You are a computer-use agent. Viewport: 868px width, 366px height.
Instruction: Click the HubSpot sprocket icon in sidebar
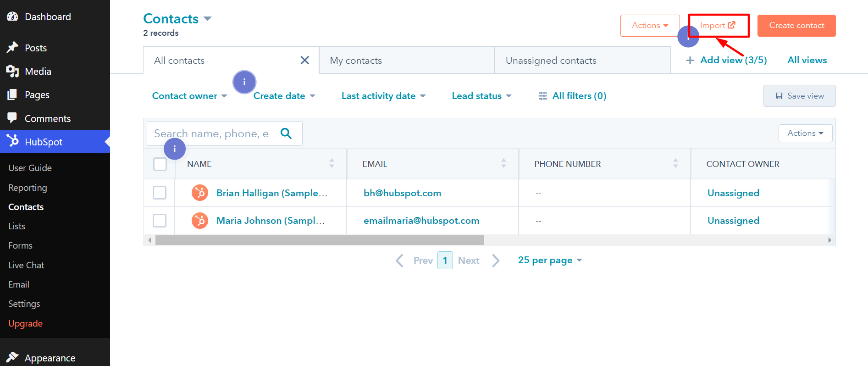click(13, 141)
